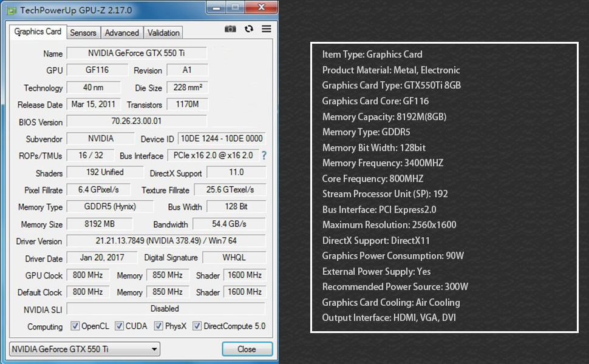Open the GPU selection dropdown at bottom

point(84,349)
